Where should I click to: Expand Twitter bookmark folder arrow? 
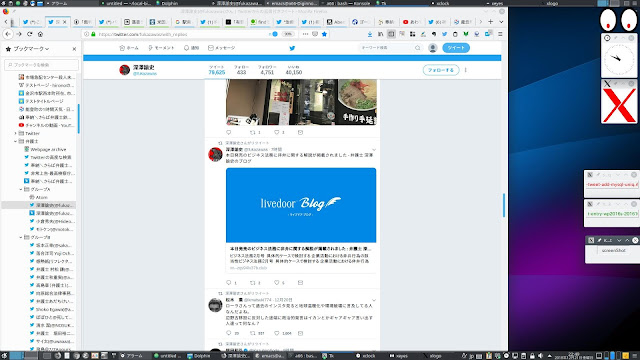16,133
